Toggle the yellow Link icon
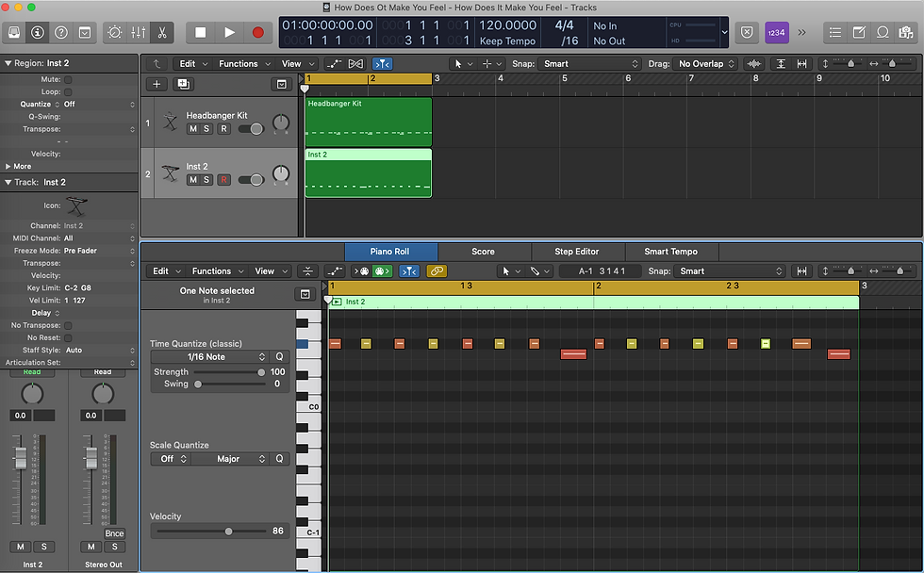Viewport: 924px width, 573px height. point(437,270)
